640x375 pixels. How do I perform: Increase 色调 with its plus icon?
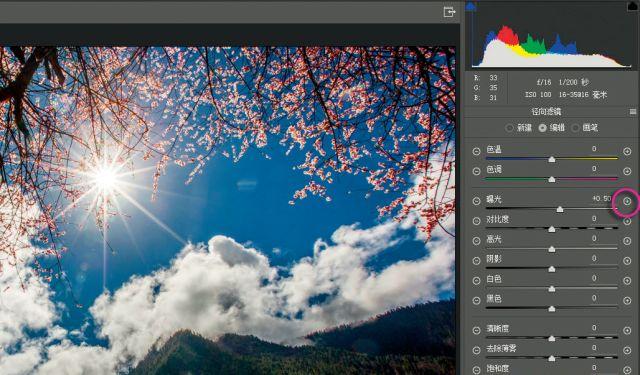[x=627, y=171]
